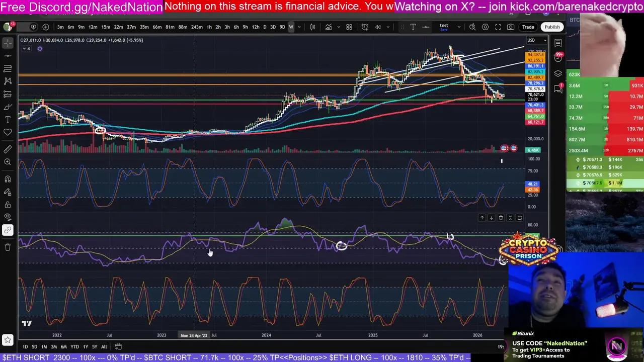Open the go-to-date calendar
Image resolution: width=644 pixels, height=362 pixels.
[x=118, y=346]
